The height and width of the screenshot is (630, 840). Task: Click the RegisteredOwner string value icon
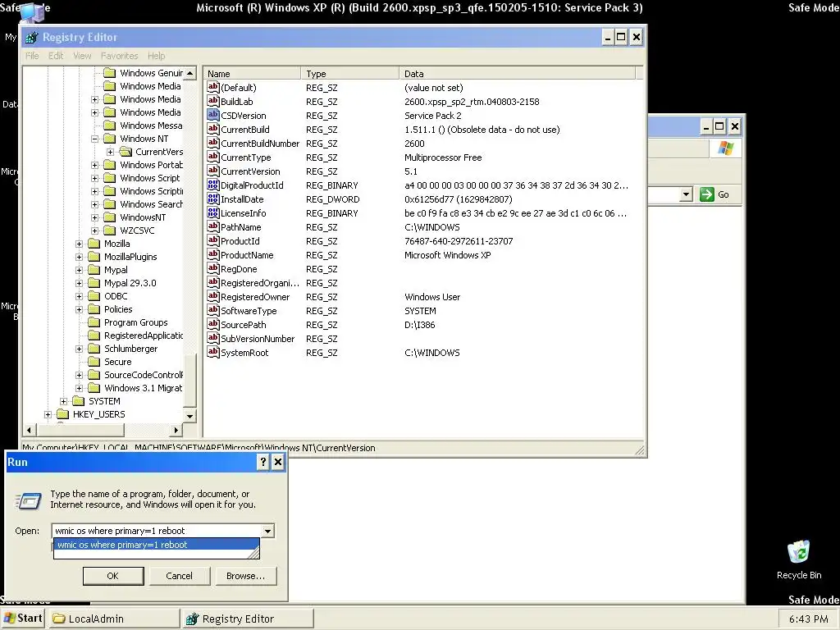pyautogui.click(x=213, y=296)
